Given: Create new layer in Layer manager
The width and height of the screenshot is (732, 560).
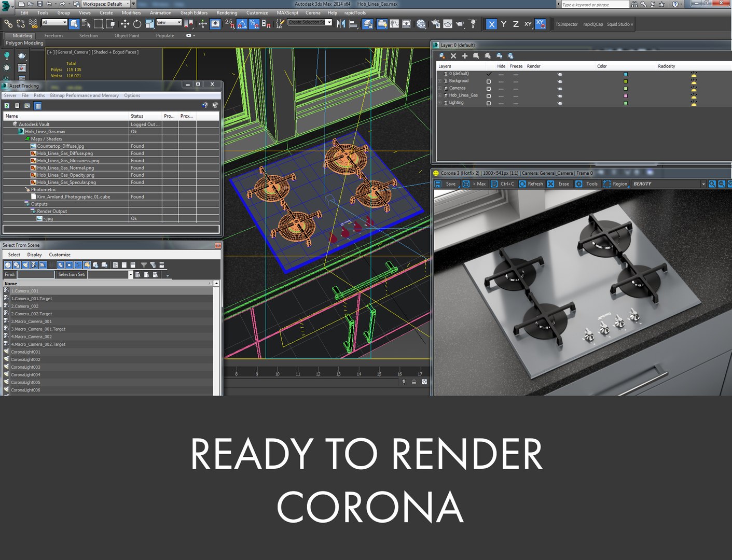Looking at the screenshot, I should (442, 55).
